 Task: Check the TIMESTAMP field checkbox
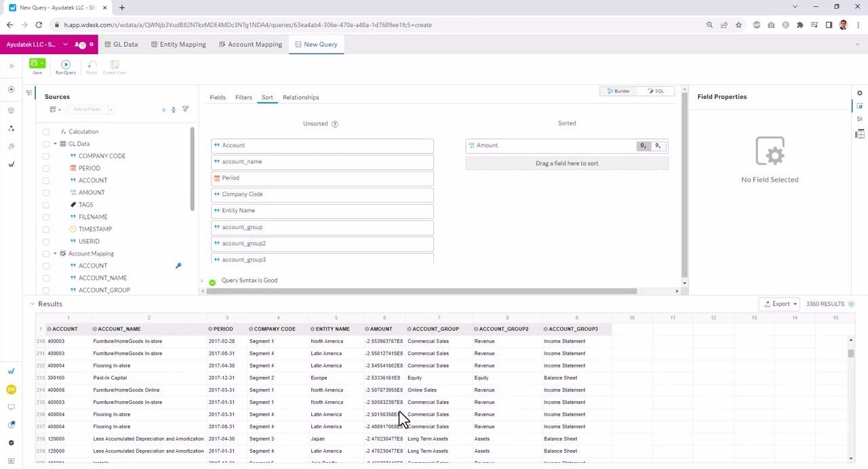pyautogui.click(x=46, y=229)
